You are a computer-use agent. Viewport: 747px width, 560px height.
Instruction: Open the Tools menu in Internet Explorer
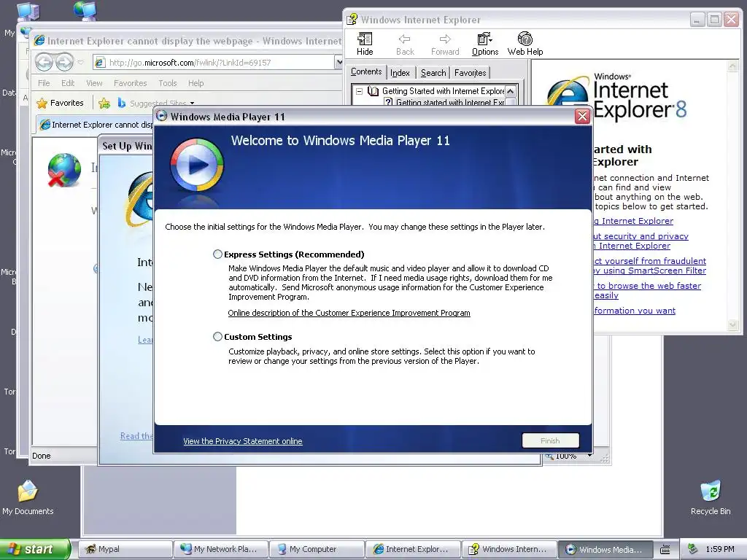point(168,83)
